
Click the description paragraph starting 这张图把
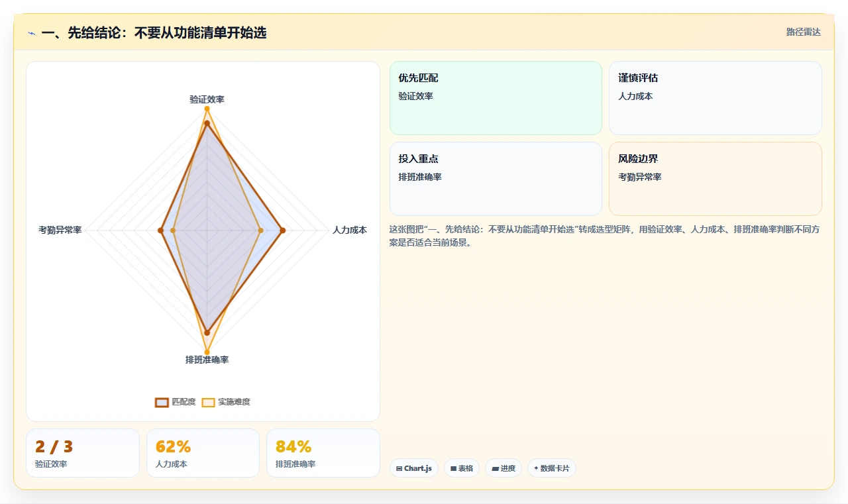[605, 236]
